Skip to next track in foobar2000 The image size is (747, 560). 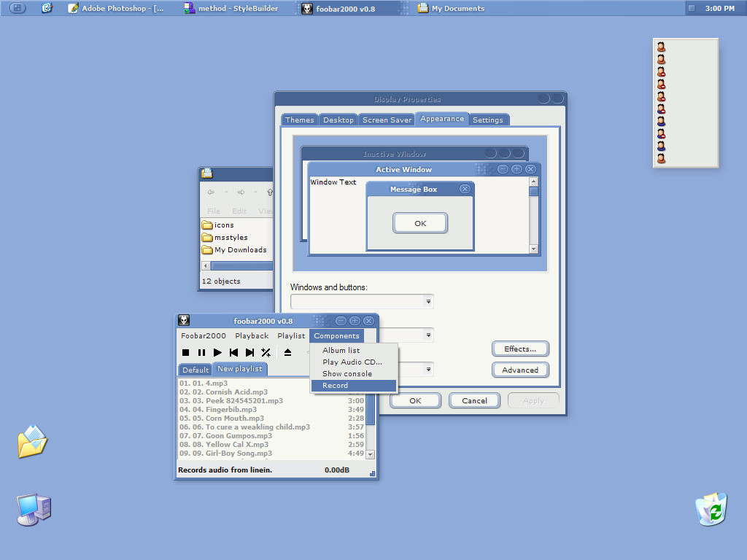click(x=249, y=353)
